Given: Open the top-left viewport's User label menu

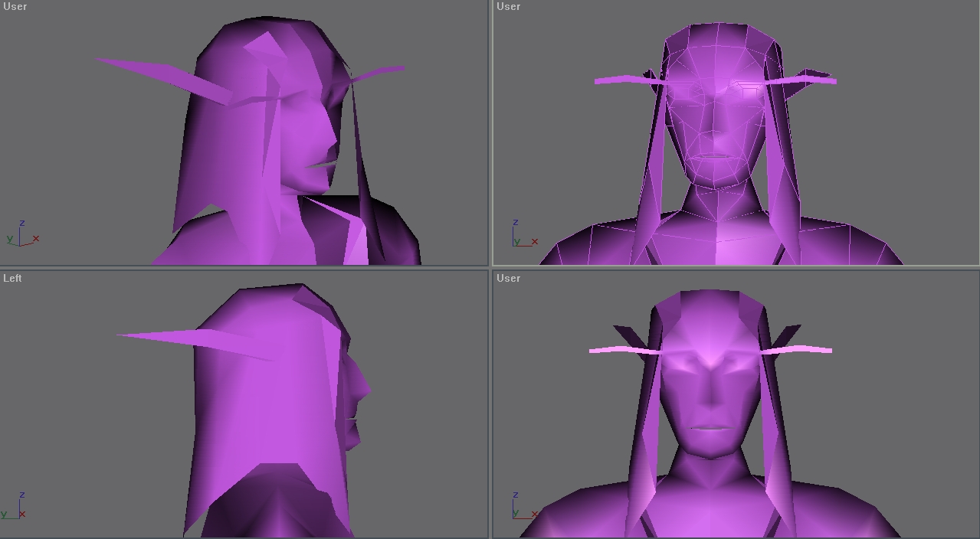Looking at the screenshot, I should coord(15,6).
